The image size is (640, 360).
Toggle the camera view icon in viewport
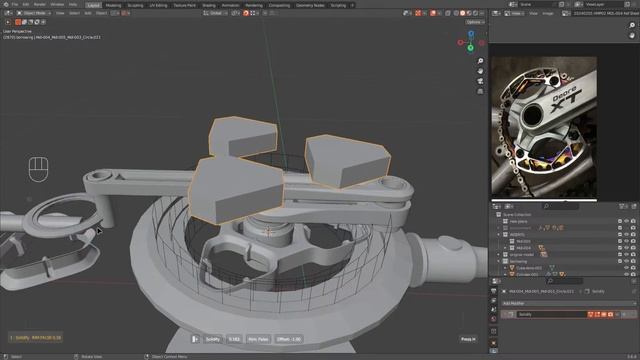tap(480, 81)
